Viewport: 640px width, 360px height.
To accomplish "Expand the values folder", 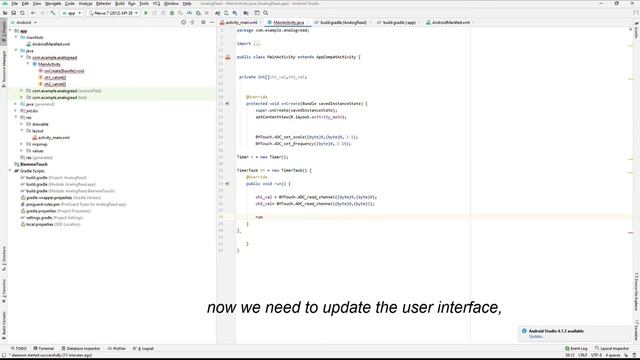I will pos(22,151).
